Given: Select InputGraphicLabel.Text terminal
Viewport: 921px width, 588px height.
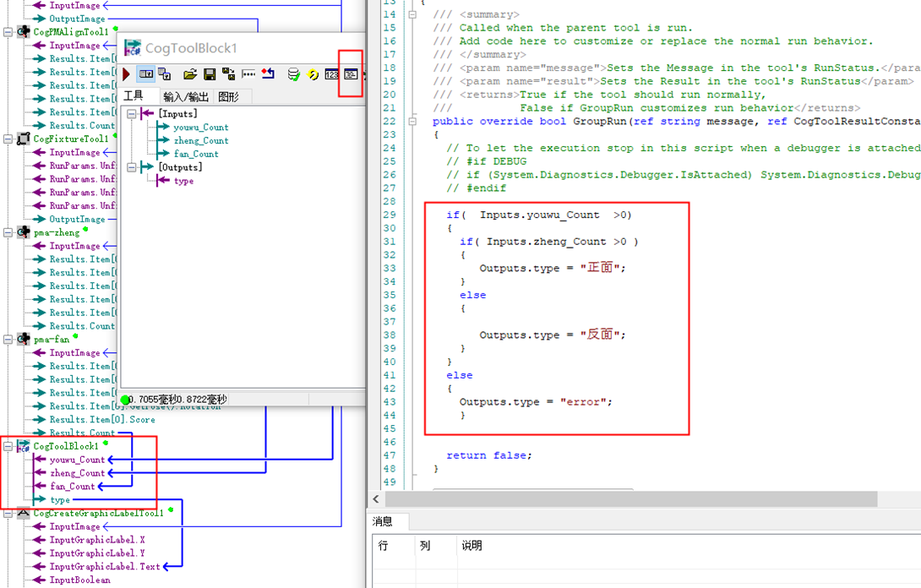Looking at the screenshot, I should tap(105, 567).
